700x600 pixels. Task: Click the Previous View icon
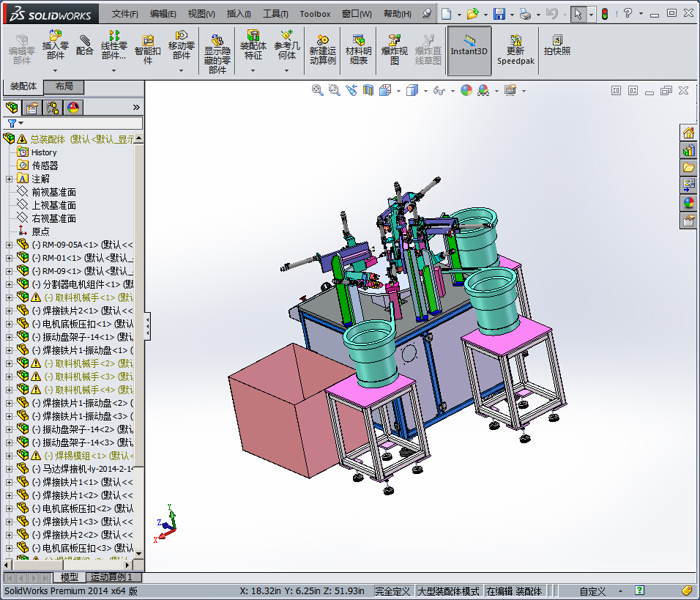click(351, 90)
